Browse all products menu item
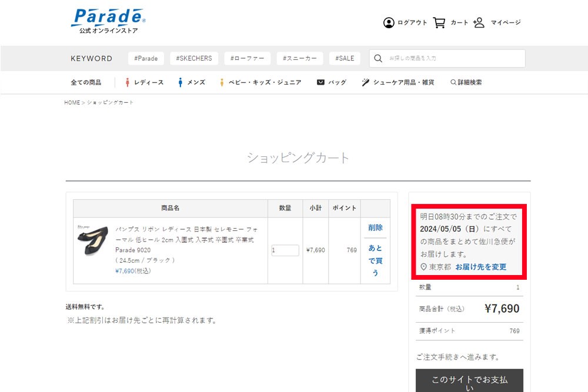This screenshot has width=588, height=392. pos(86,83)
